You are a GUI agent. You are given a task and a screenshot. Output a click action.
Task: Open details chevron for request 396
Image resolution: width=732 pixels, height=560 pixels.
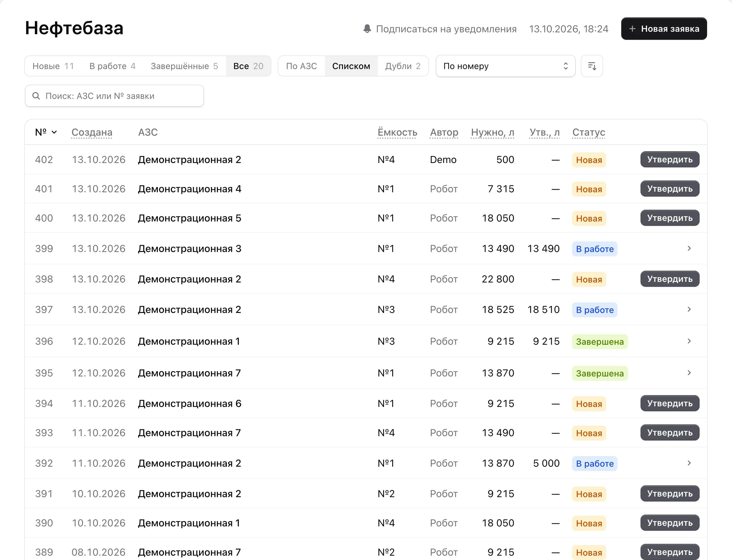(x=689, y=341)
